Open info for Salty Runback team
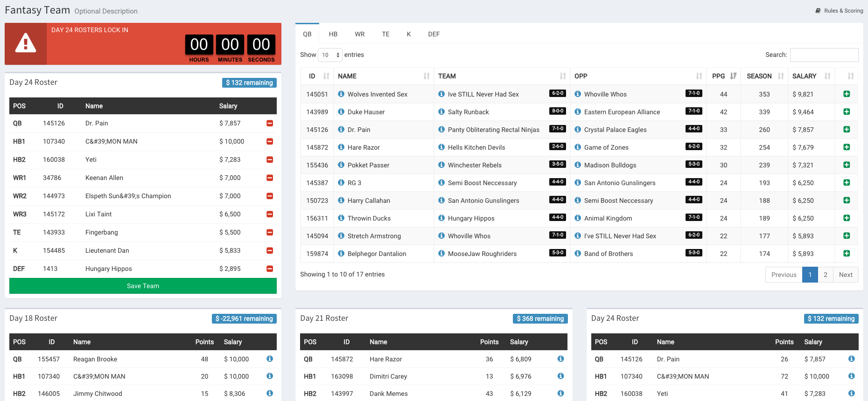 (441, 112)
